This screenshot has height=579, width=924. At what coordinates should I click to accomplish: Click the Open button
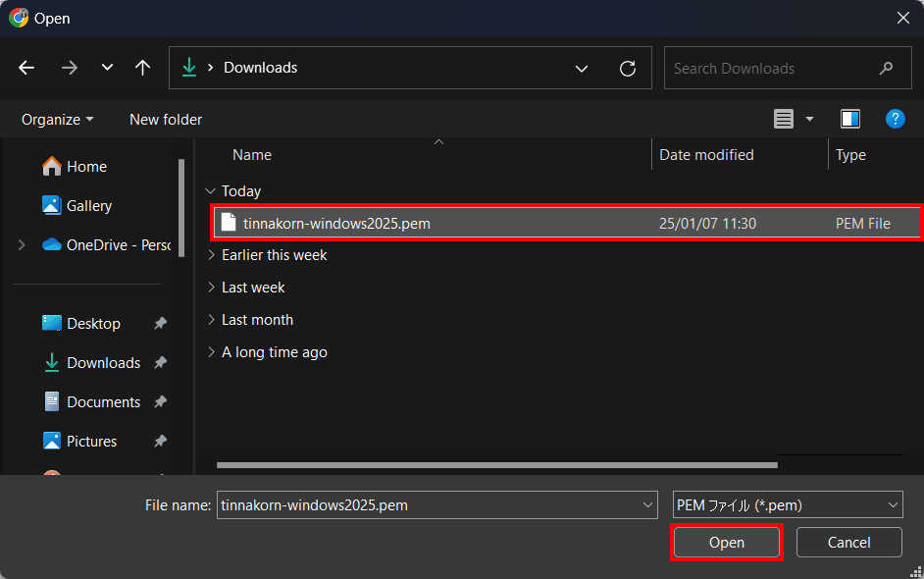point(727,543)
